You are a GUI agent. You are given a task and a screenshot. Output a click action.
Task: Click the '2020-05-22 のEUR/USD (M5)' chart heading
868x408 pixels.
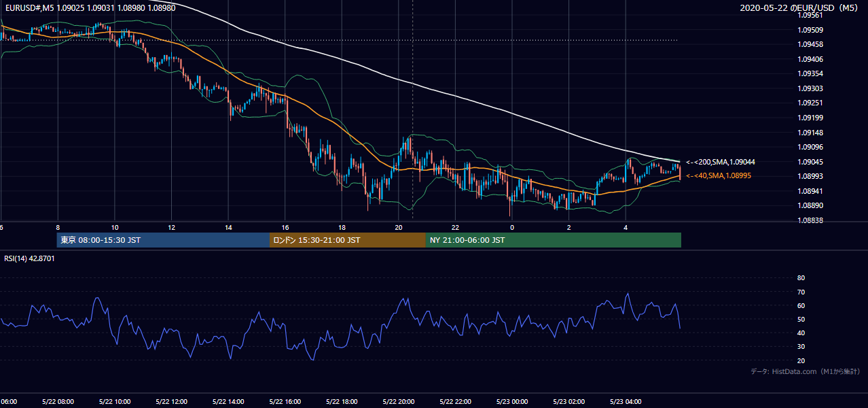[799, 7]
